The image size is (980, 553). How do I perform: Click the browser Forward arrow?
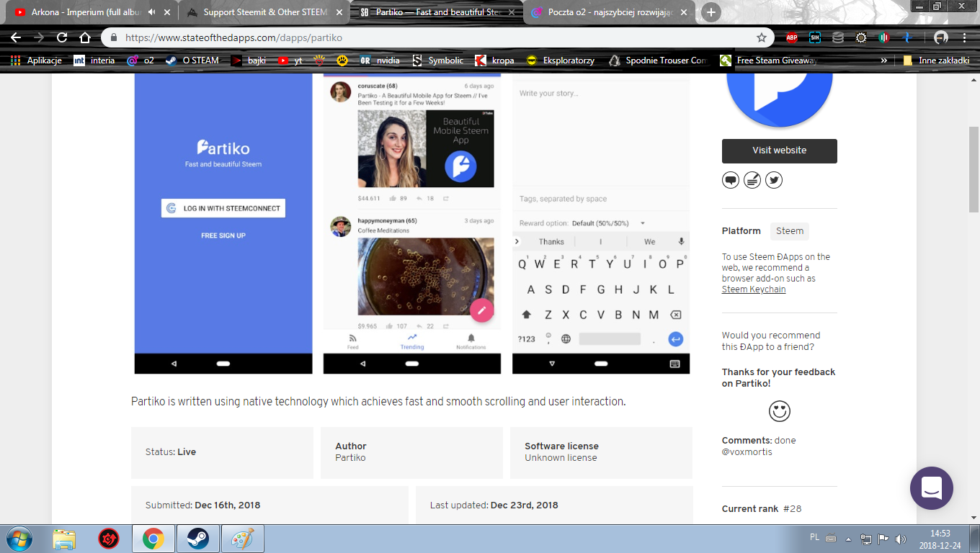coord(39,37)
